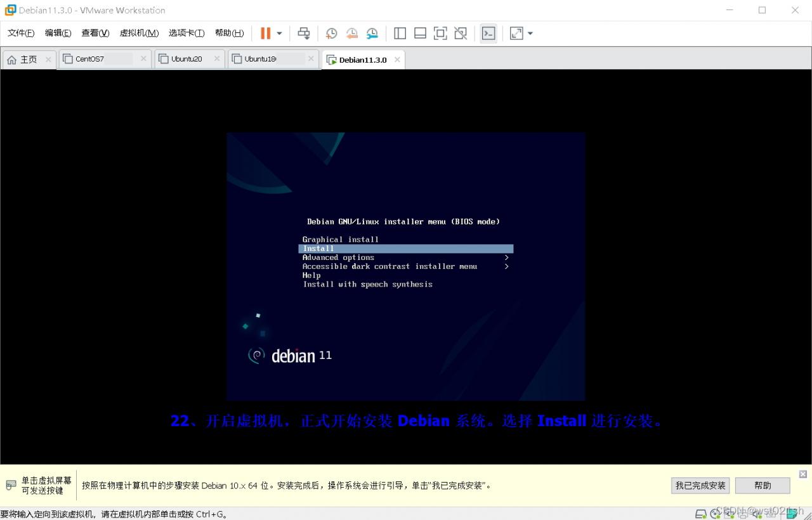Screen dimensions: 812x520
Task: Open the 虚拟机(M) menu
Action: click(x=139, y=33)
